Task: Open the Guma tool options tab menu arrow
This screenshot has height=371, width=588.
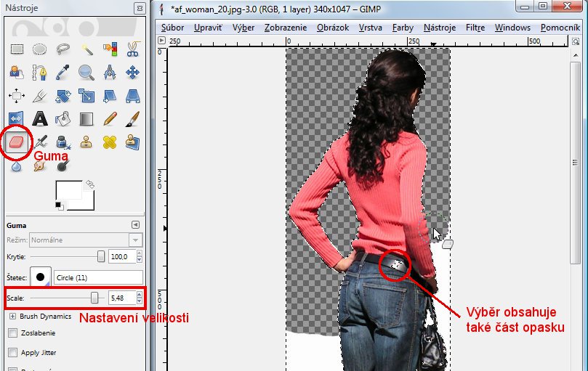Action: pos(135,224)
